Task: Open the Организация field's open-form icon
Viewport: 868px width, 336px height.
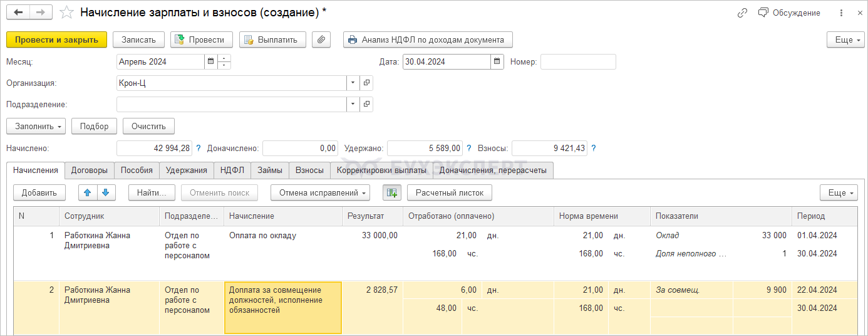Action: pyautogui.click(x=366, y=83)
